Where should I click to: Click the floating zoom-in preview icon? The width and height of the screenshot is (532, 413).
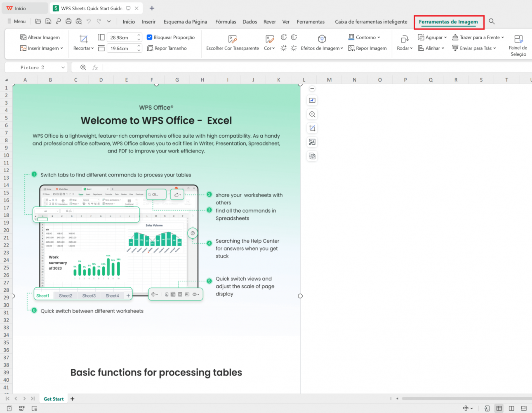(x=312, y=114)
